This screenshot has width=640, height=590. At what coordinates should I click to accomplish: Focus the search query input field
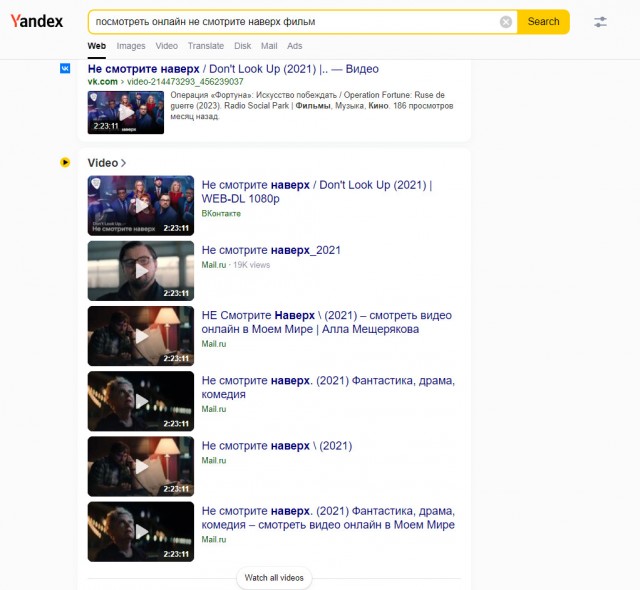click(x=296, y=22)
